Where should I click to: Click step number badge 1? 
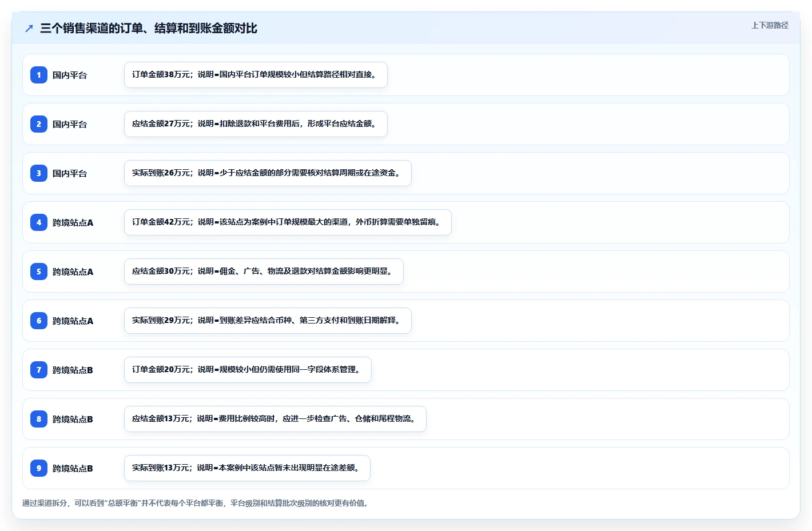39,75
